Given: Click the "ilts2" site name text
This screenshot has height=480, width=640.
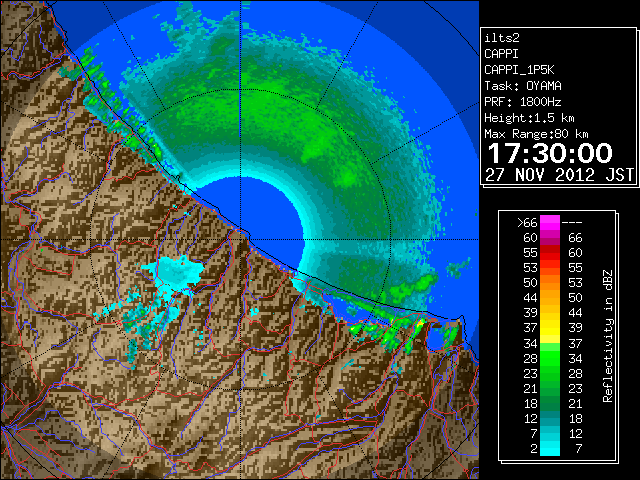Looking at the screenshot, I should [502, 38].
